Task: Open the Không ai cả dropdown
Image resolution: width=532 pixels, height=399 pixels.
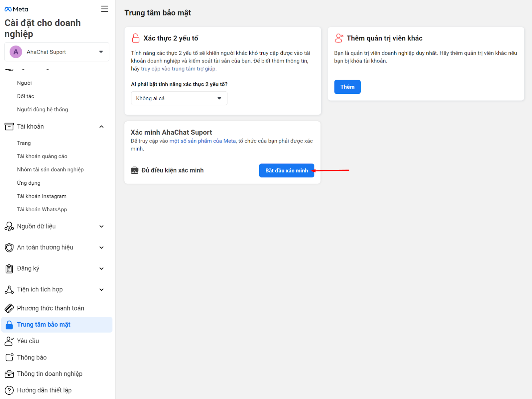Action: tap(179, 98)
